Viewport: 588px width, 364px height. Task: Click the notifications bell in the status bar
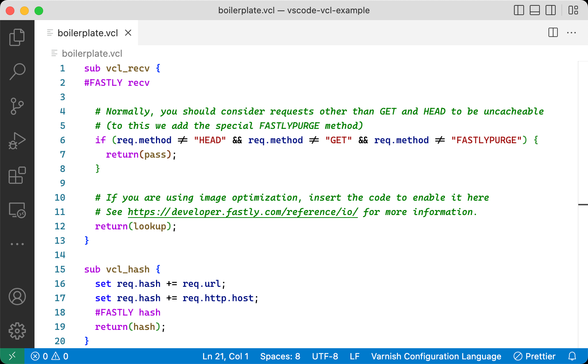coord(572,356)
